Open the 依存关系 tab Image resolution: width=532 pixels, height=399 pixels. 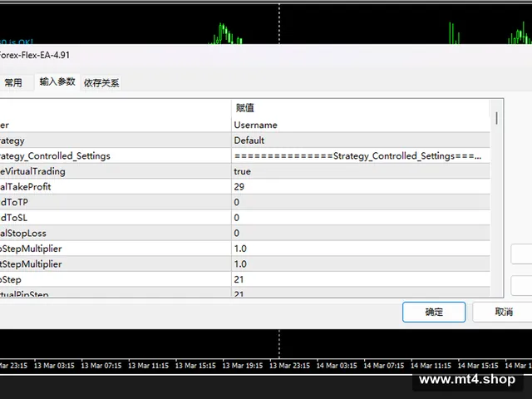click(x=101, y=83)
